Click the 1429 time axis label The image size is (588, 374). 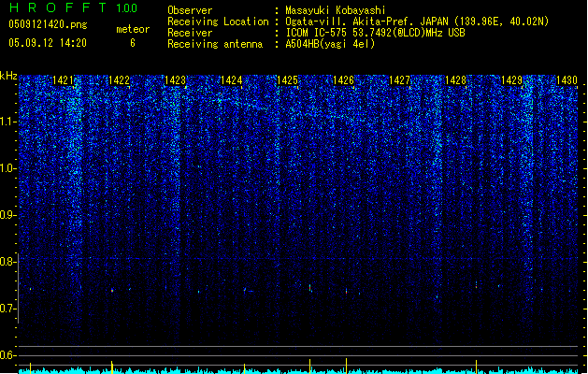coord(512,80)
